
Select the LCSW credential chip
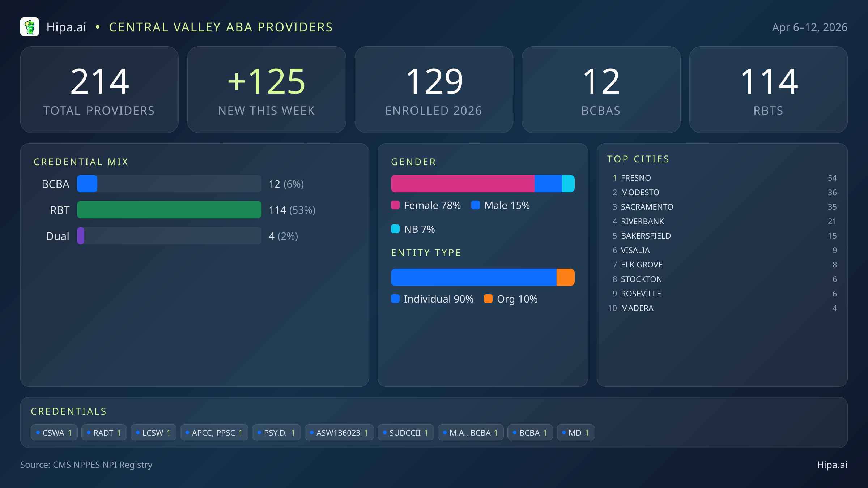(x=153, y=432)
